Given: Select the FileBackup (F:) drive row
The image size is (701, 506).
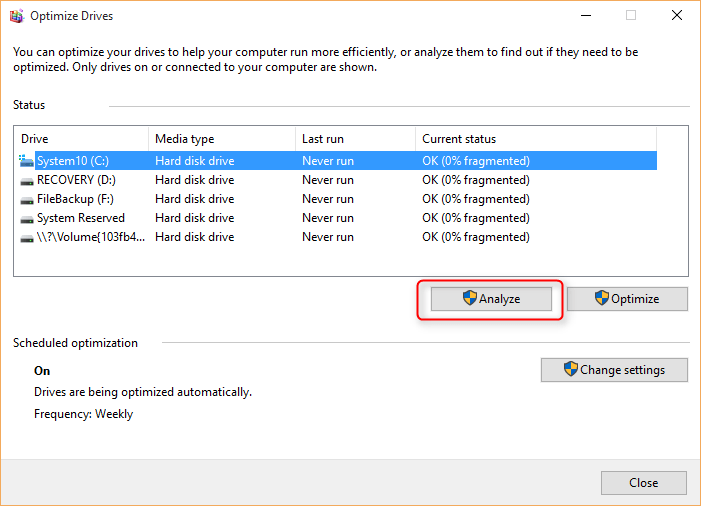Looking at the screenshot, I should pos(338,199).
